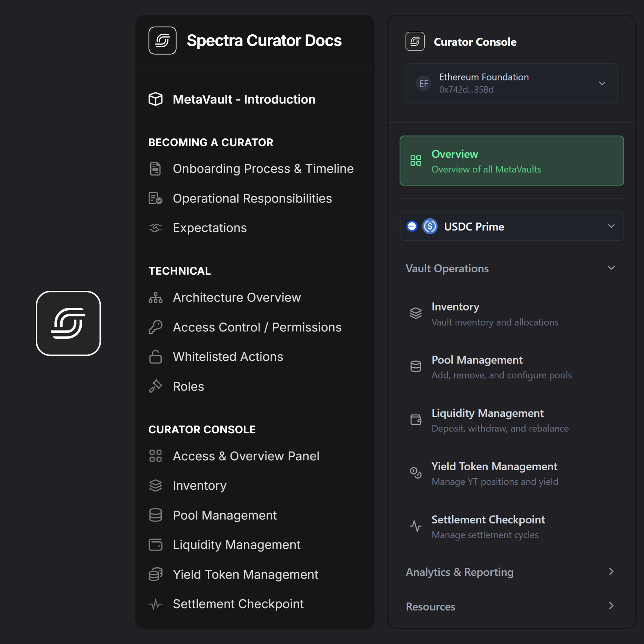
Task: Go to Operational Responsibilities page
Action: coord(252,198)
